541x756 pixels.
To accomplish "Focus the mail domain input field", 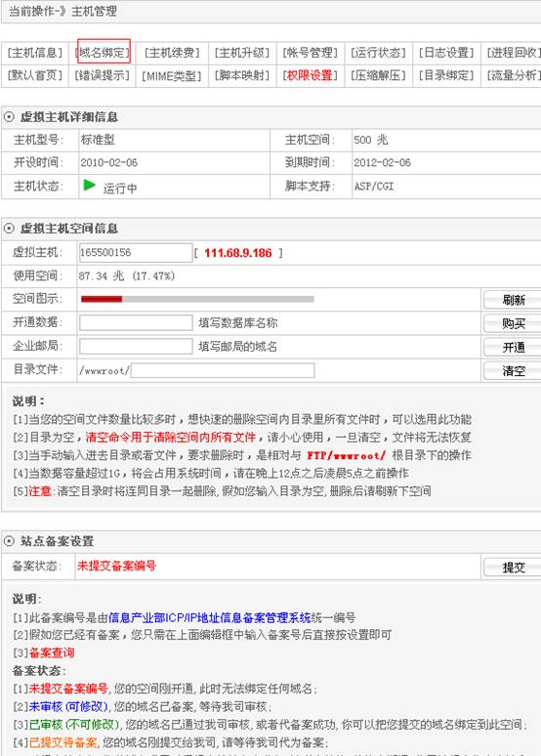I will pos(136,346).
